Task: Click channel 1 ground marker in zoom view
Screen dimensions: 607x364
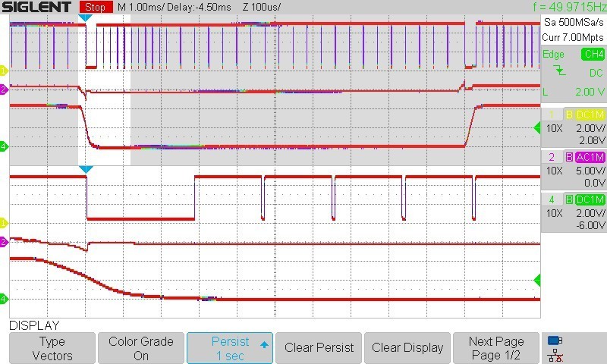Action: tap(4, 223)
